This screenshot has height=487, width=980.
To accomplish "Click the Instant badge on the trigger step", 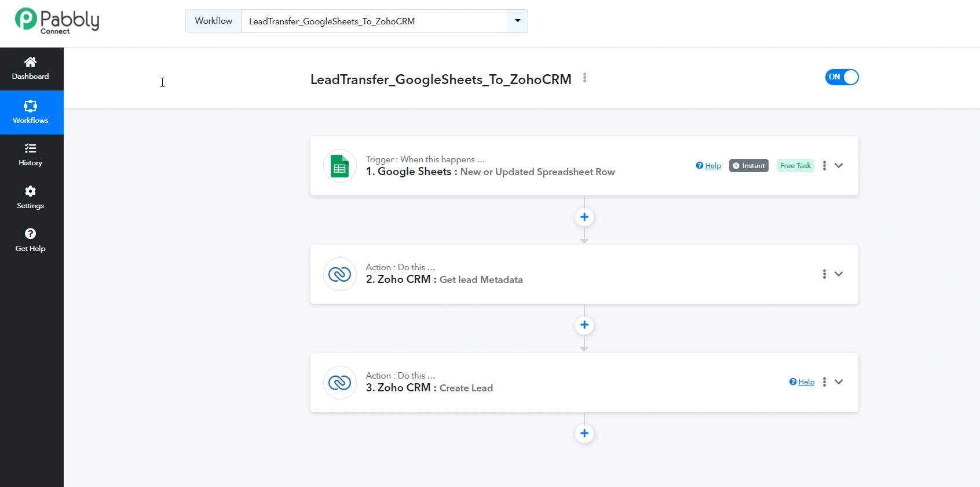I will click(749, 166).
